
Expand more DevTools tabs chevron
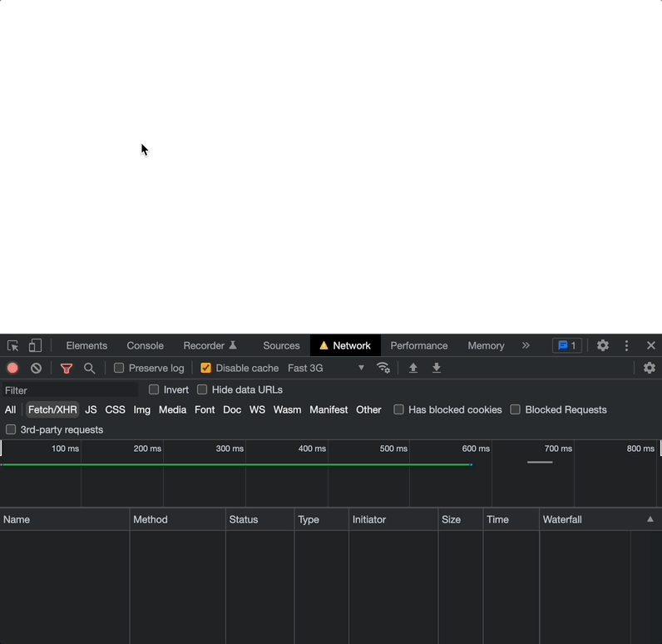click(526, 345)
